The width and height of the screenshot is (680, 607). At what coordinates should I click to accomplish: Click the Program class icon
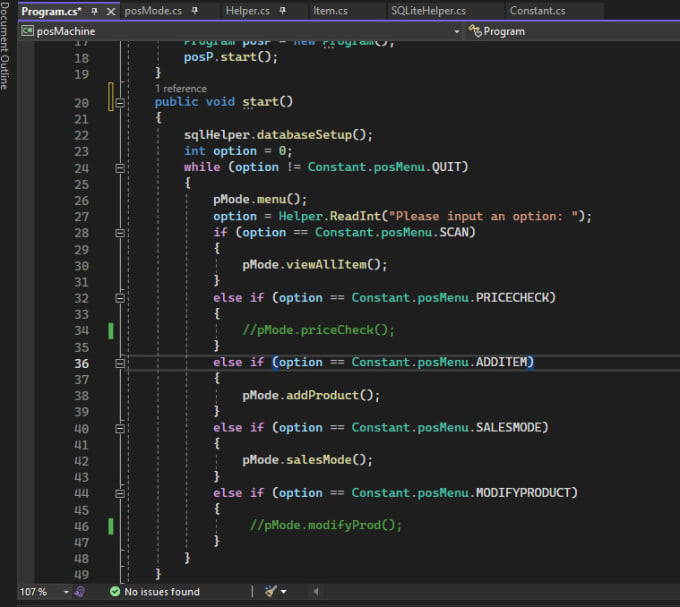475,31
